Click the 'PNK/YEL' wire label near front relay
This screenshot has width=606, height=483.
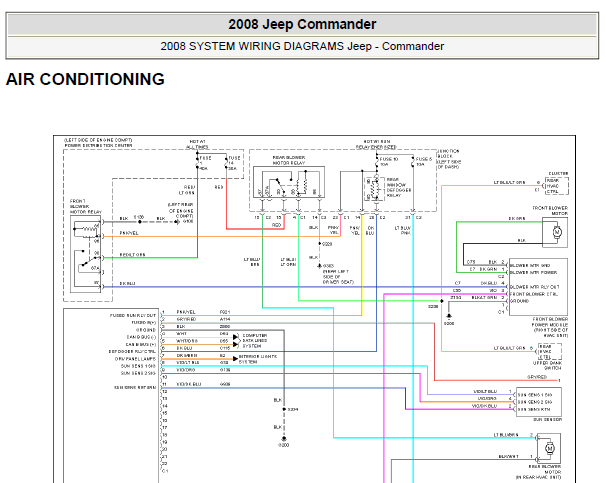click(x=129, y=233)
